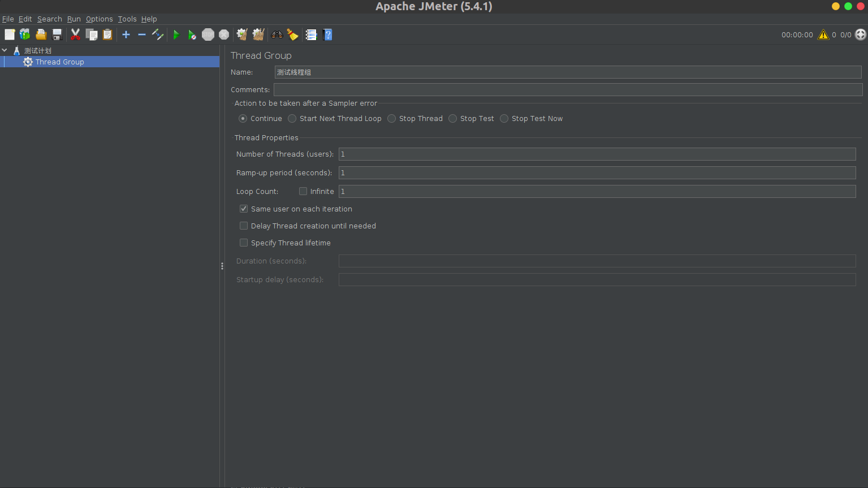Enable Specify Thread lifetime checkbox
The width and height of the screenshot is (868, 488).
coord(244,243)
